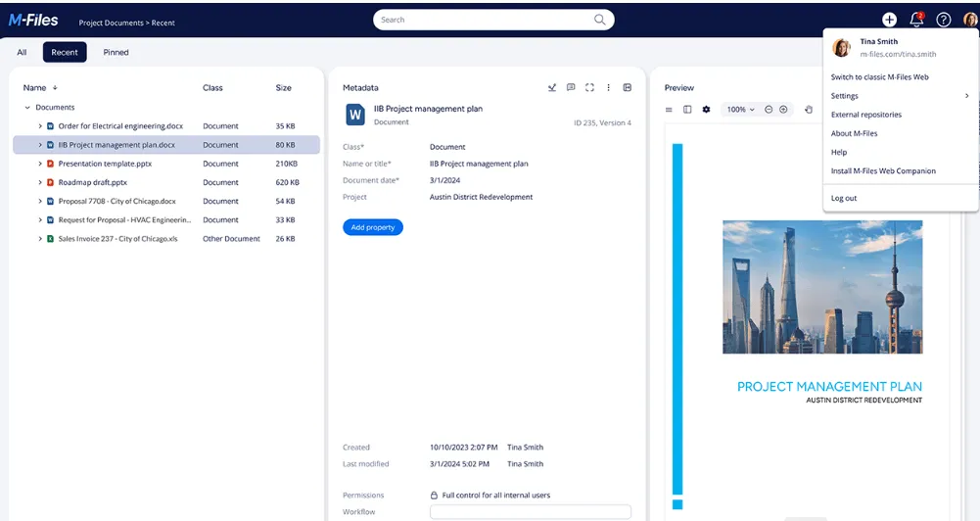
Task: Choose Switch to classic M-Files Web
Action: [x=879, y=77]
